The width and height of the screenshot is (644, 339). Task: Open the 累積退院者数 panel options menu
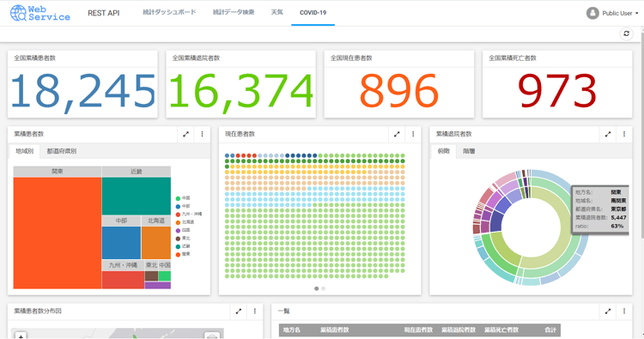pos(624,134)
